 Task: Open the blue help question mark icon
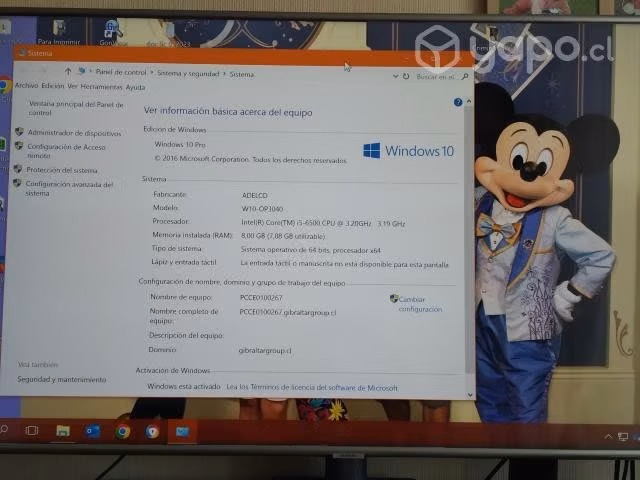(x=458, y=102)
